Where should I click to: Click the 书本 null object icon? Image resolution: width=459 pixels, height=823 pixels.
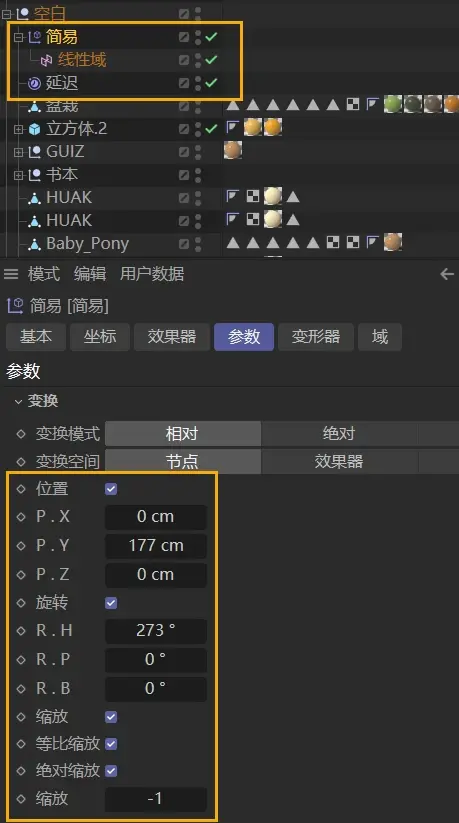pos(34,175)
